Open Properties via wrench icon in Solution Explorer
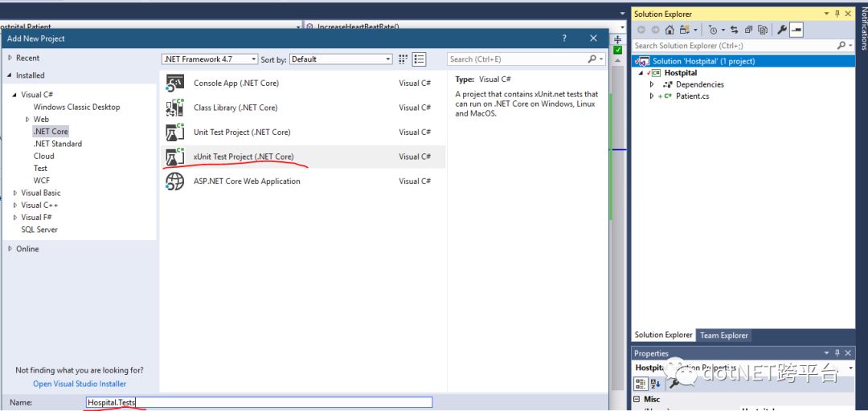 click(x=782, y=30)
